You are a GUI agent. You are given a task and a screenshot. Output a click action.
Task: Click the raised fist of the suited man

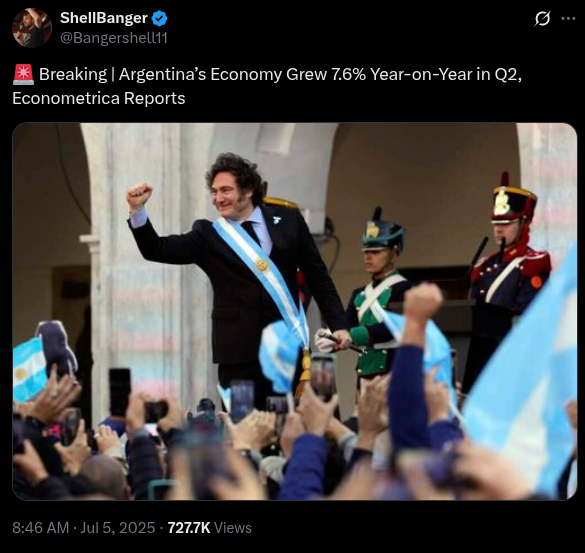click(139, 195)
